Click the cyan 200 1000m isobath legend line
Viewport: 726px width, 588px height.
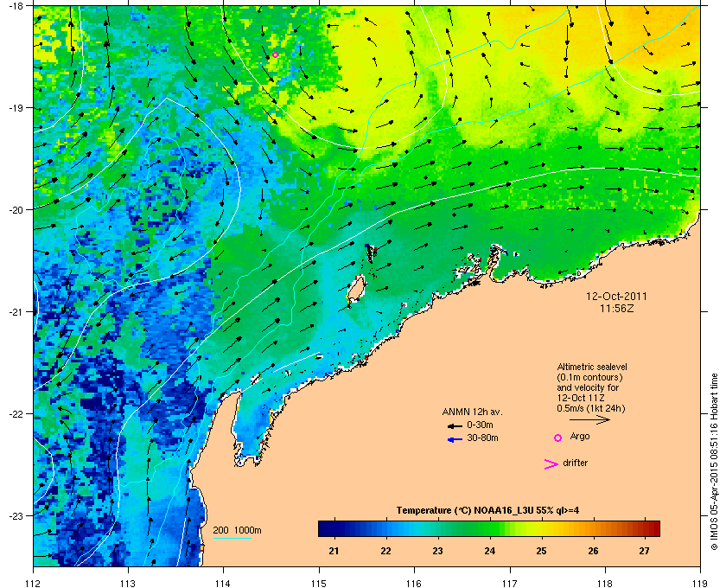232,539
